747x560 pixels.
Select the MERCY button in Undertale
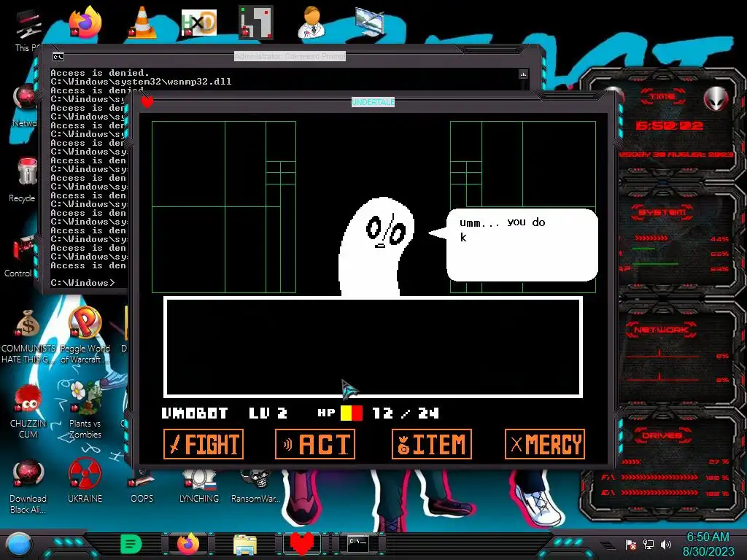click(544, 444)
